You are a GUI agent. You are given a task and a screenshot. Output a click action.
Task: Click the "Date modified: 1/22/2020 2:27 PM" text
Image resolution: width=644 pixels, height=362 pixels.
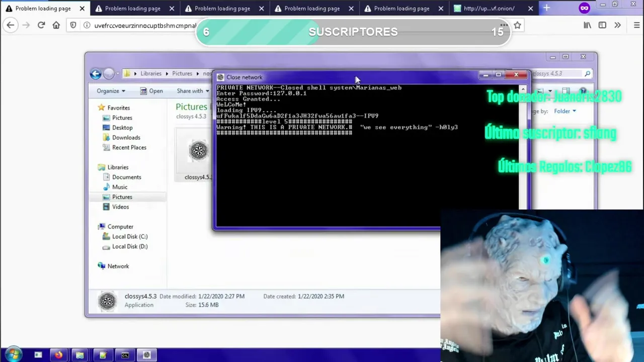coord(202,296)
